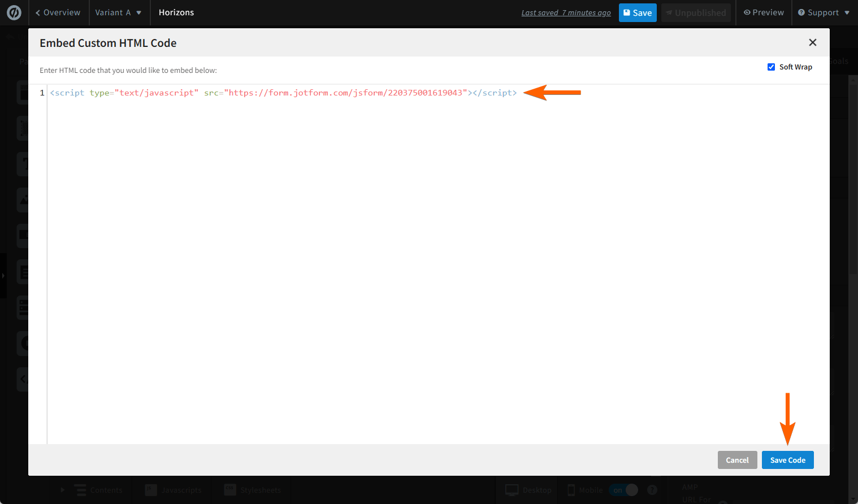The width and height of the screenshot is (858, 504).
Task: Cancel the embed code dialog
Action: point(737,460)
